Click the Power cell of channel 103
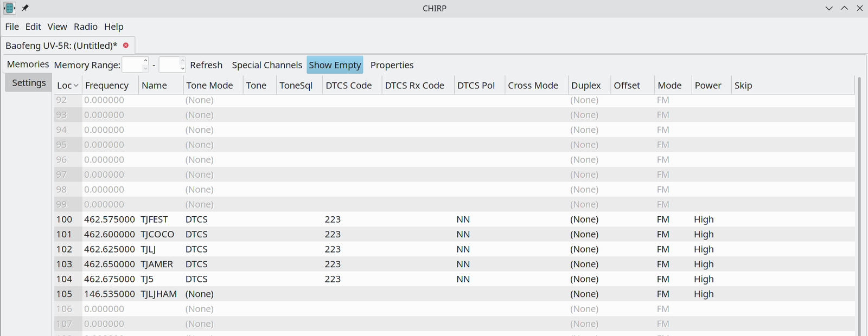Image resolution: width=868 pixels, height=336 pixels. click(704, 264)
